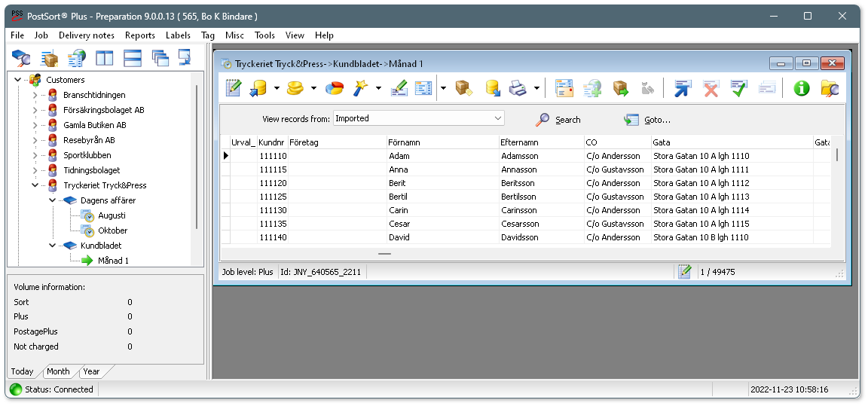Open dropdown arrow beside gold coins icon
The height and width of the screenshot is (406, 868).
pyautogui.click(x=313, y=88)
